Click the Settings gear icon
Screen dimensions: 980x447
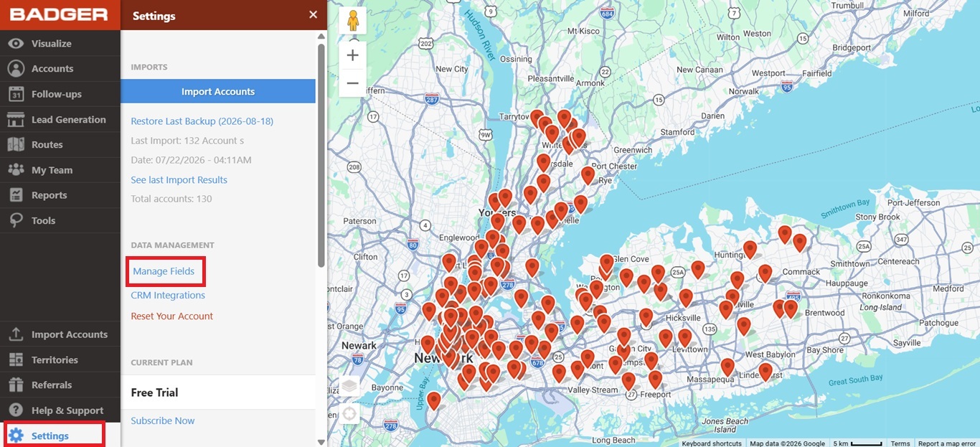click(x=16, y=436)
